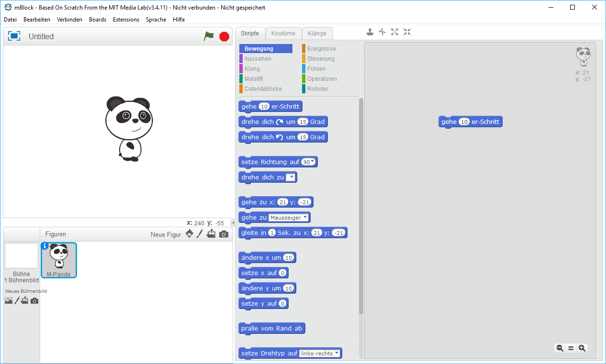Zoom out of the scripts area
Screen dimensions: 606x364
click(560, 348)
